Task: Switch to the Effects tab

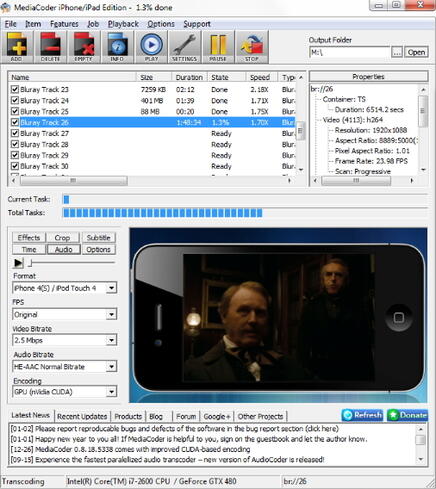Action: (x=29, y=238)
